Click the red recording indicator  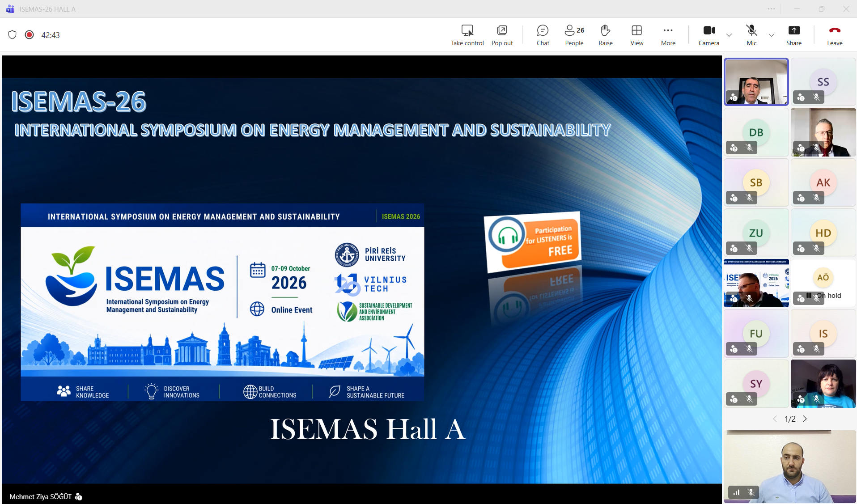[x=29, y=35]
